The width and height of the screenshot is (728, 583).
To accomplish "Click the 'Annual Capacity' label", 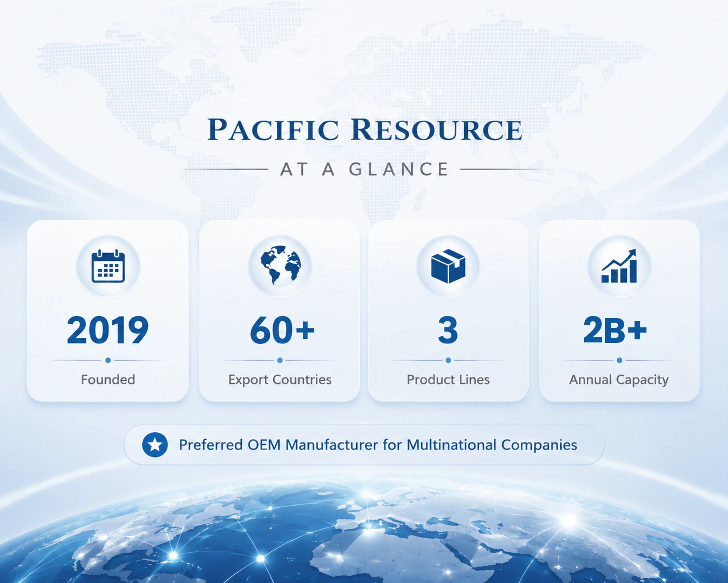I will point(619,380).
